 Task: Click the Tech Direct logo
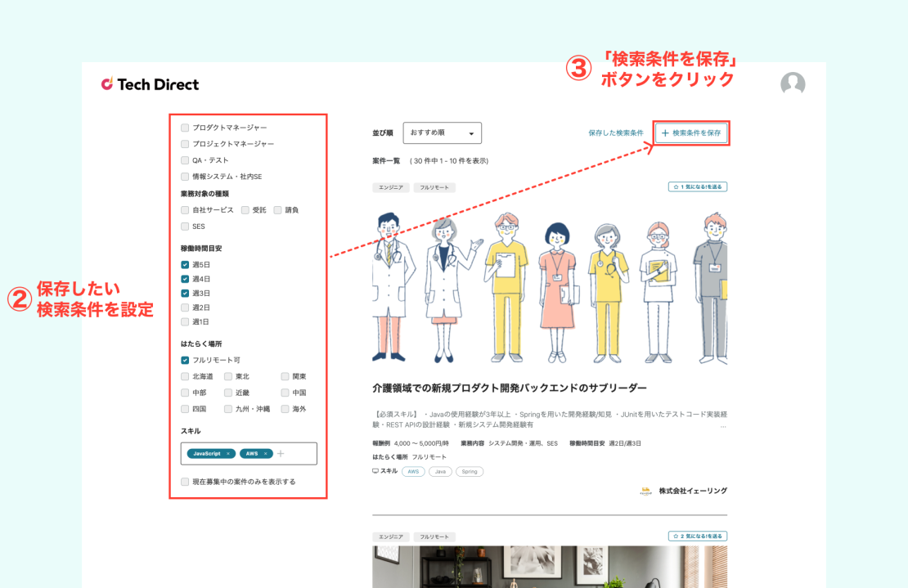tap(150, 84)
